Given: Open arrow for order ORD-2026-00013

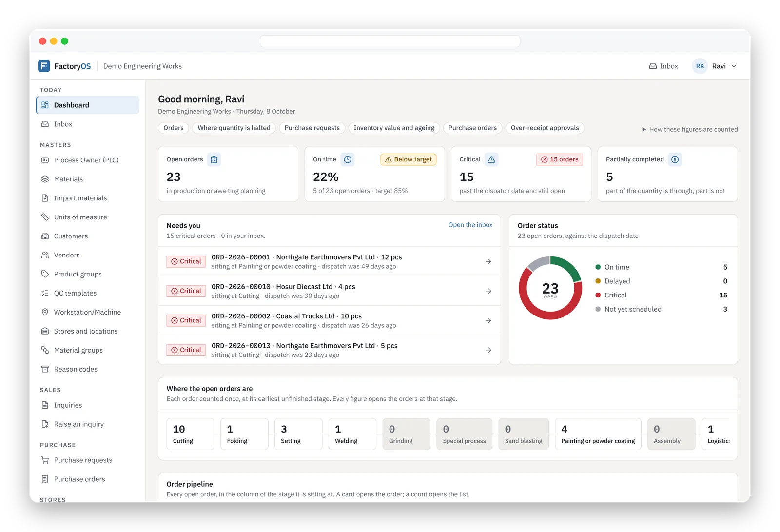Looking at the screenshot, I should [x=488, y=350].
